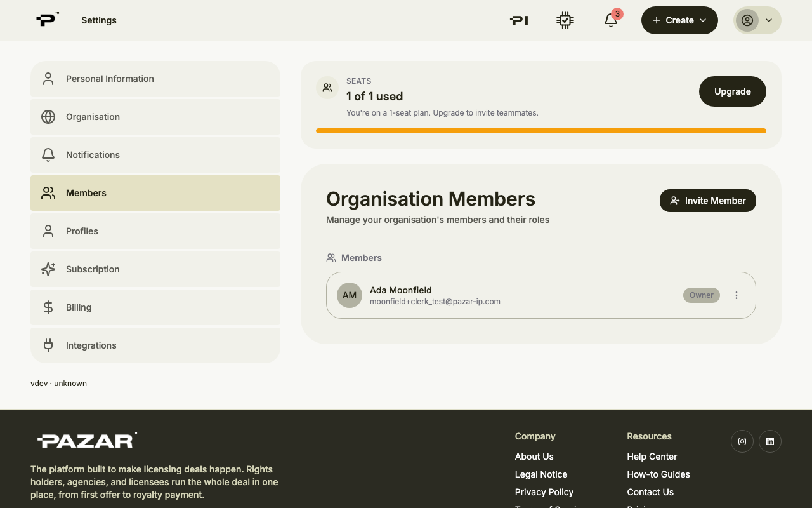This screenshot has width=812, height=508.
Task: Click the Owner role badge
Action: pos(702,295)
